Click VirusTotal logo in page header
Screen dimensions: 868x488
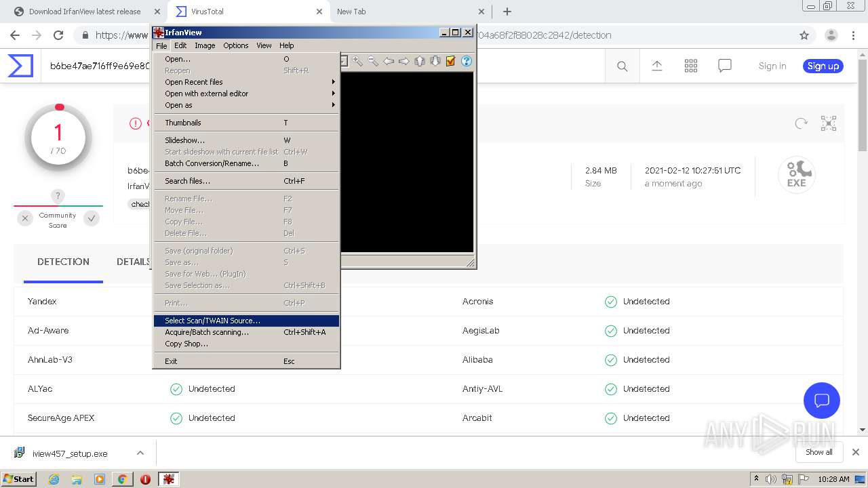click(x=20, y=66)
